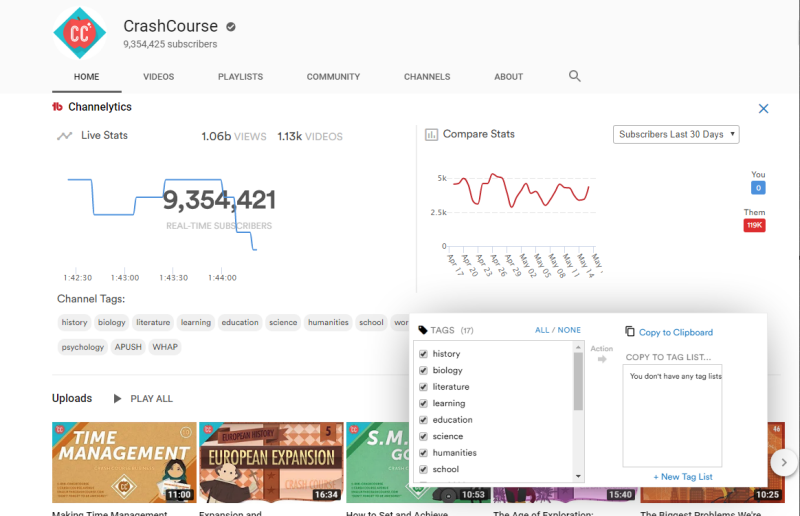Screen dimensions: 800x516
Task: Click the psychology channel tag chip
Action: (x=83, y=347)
